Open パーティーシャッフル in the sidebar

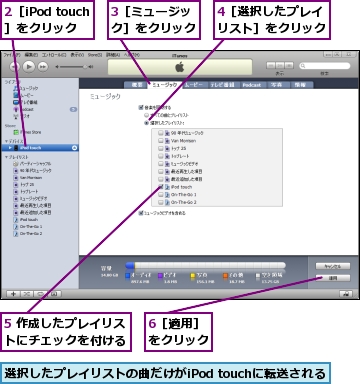pos(32,164)
